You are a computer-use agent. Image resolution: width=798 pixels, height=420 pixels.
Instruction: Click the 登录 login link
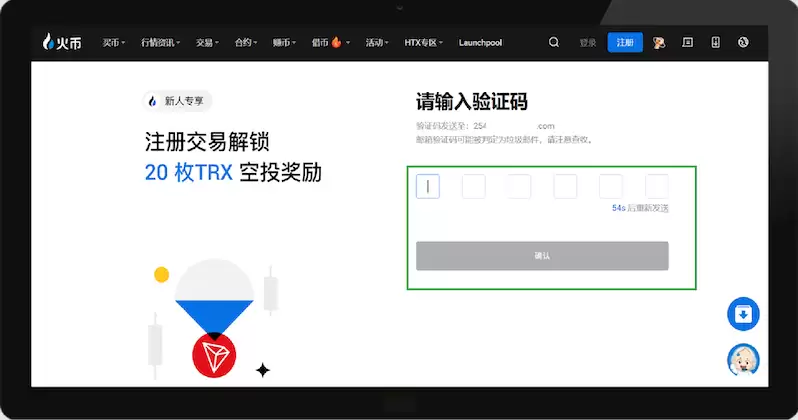coord(588,43)
